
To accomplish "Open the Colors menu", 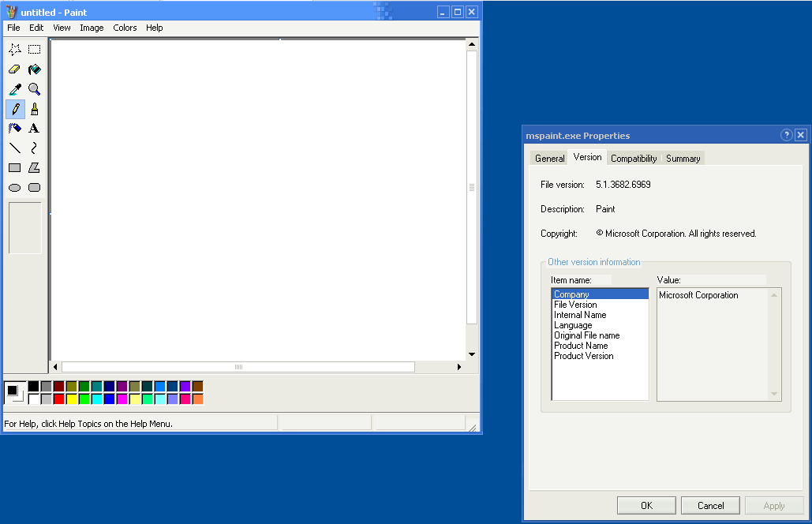I will click(125, 28).
